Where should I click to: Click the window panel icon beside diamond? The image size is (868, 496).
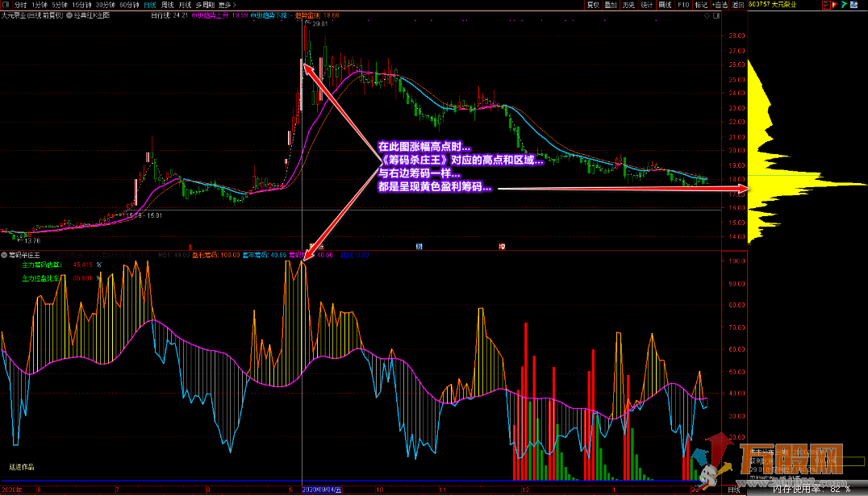pyautogui.click(x=716, y=15)
